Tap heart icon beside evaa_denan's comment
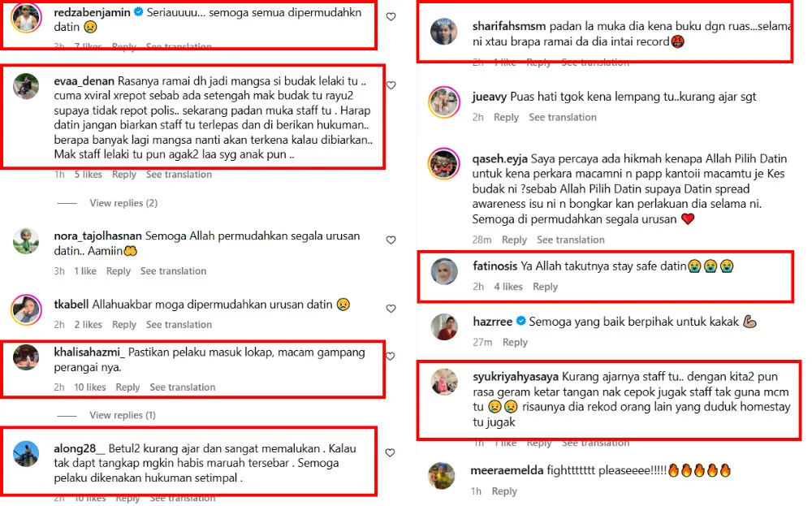Image resolution: width=812 pixels, height=506 pixels. 391,85
